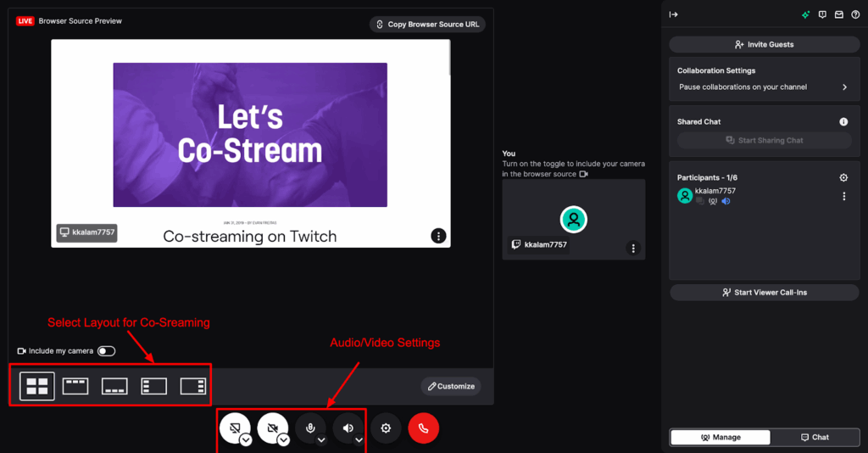Click the red leave call button

[x=423, y=428]
